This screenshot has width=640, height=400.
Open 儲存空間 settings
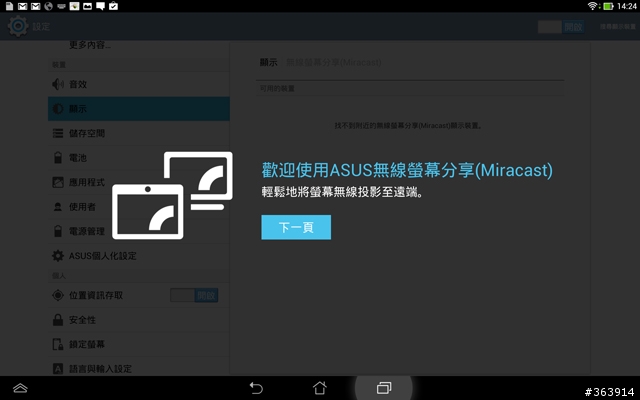click(139, 133)
